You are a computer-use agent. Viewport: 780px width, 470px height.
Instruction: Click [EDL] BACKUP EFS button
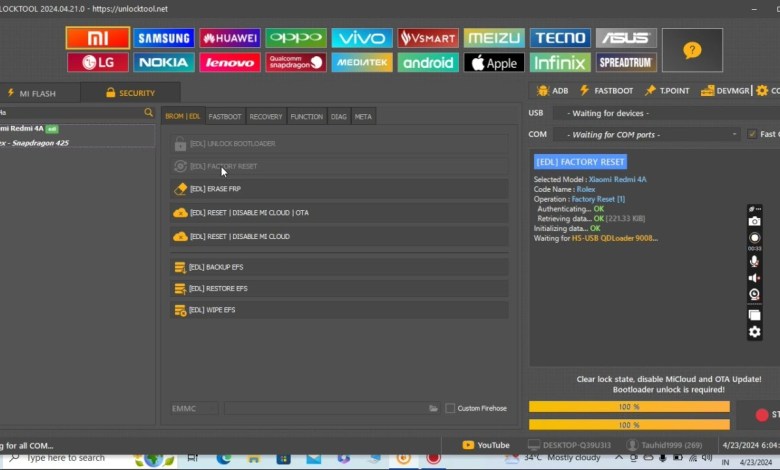338,267
